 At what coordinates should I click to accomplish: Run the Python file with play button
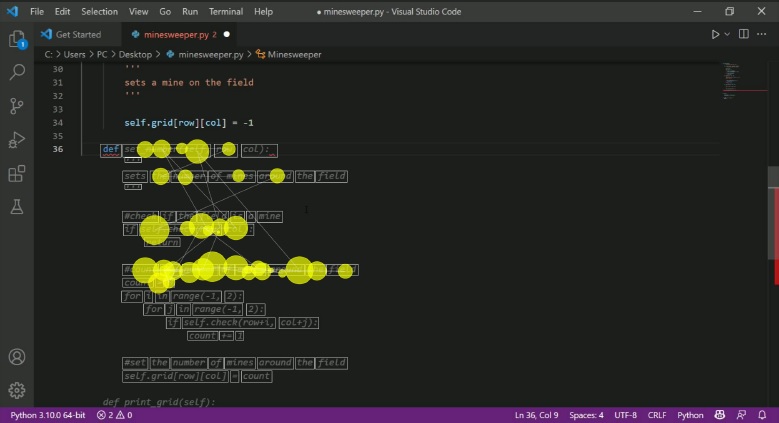pyautogui.click(x=715, y=34)
